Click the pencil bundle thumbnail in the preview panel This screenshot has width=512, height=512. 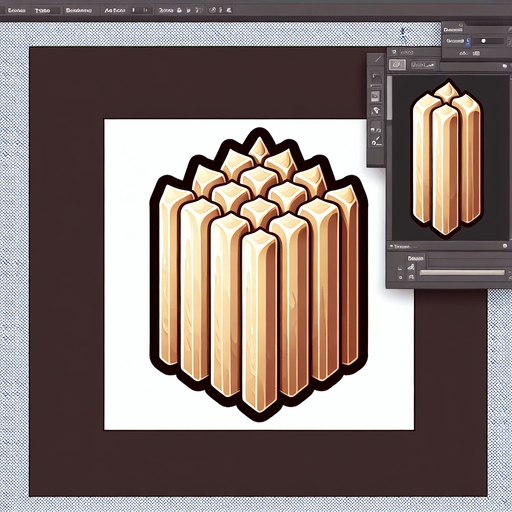tap(447, 159)
